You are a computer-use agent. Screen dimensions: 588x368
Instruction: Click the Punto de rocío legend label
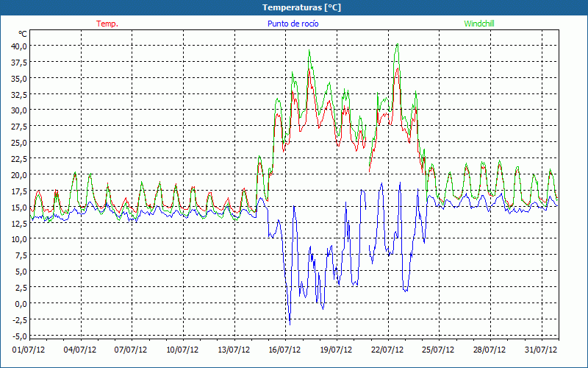pyautogui.click(x=293, y=24)
